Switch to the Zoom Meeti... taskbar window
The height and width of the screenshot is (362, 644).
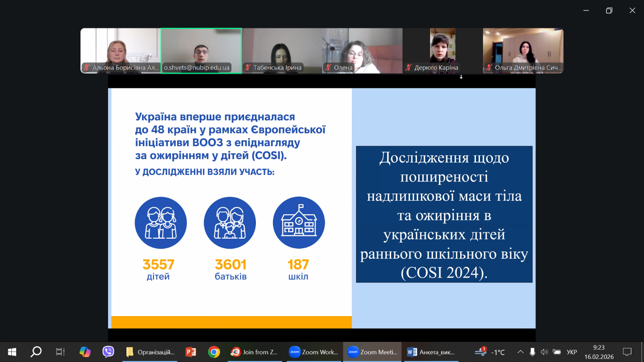372,352
